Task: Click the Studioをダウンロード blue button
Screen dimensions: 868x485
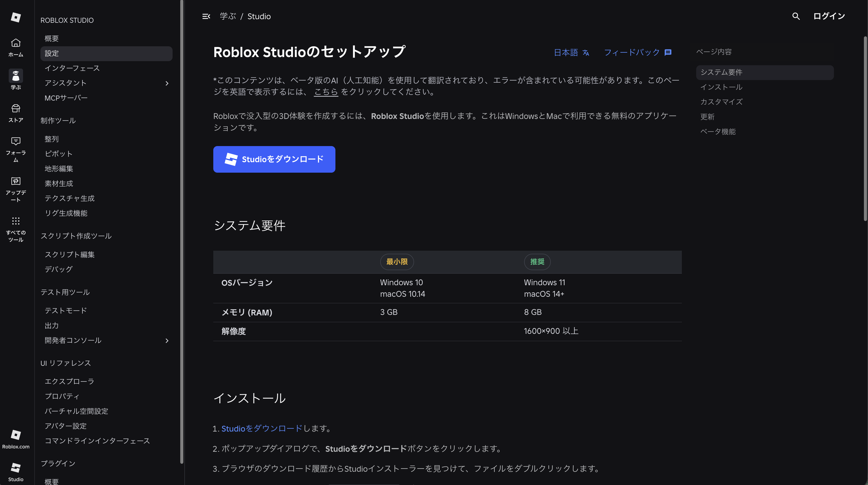Action: point(274,159)
